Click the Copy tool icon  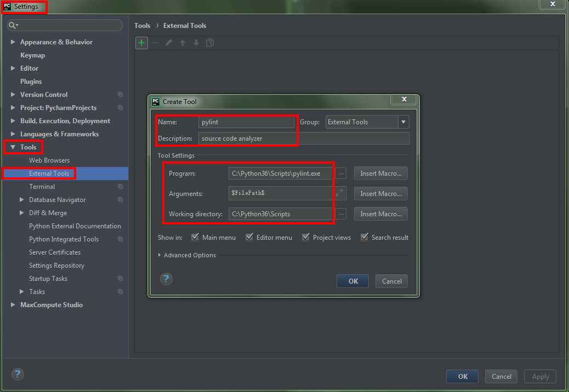coord(210,43)
